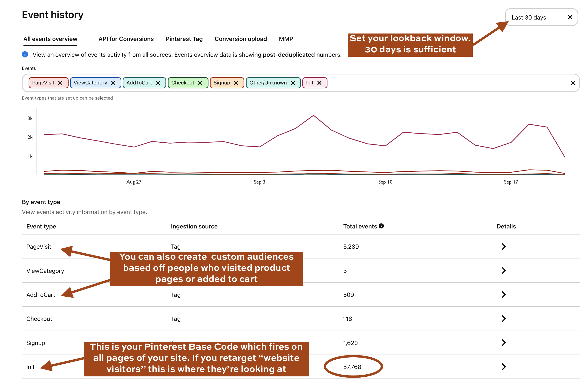
Task: Expand Init row details chevron
Action: coord(504,367)
